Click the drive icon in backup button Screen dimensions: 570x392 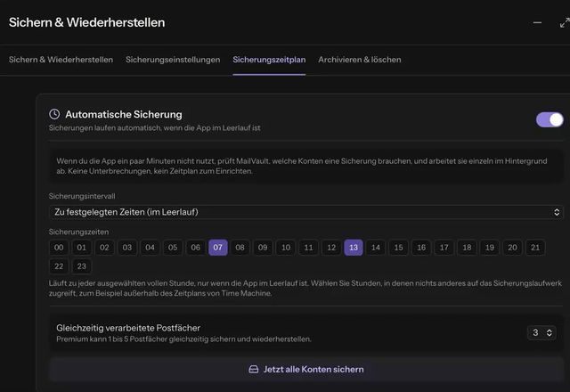tap(254, 370)
